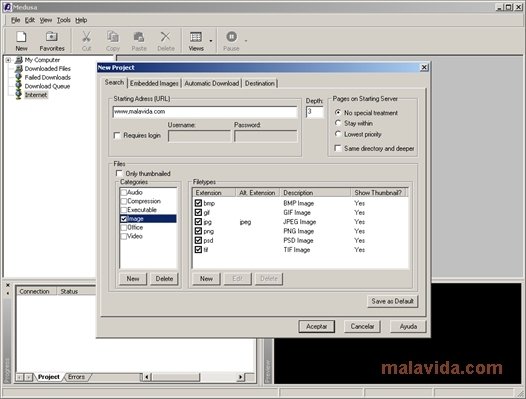Check the Executable category checkbox
Screen dimensions: 526x399
[123, 210]
